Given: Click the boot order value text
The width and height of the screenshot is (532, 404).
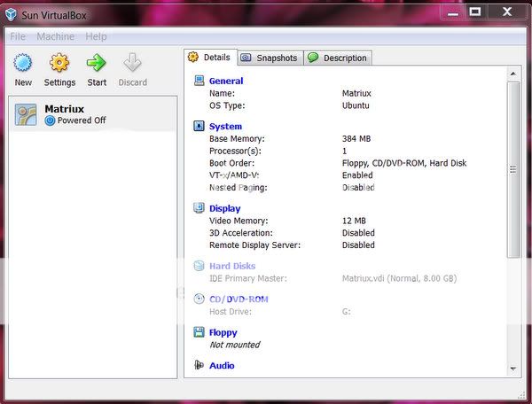Looking at the screenshot, I should tap(404, 163).
